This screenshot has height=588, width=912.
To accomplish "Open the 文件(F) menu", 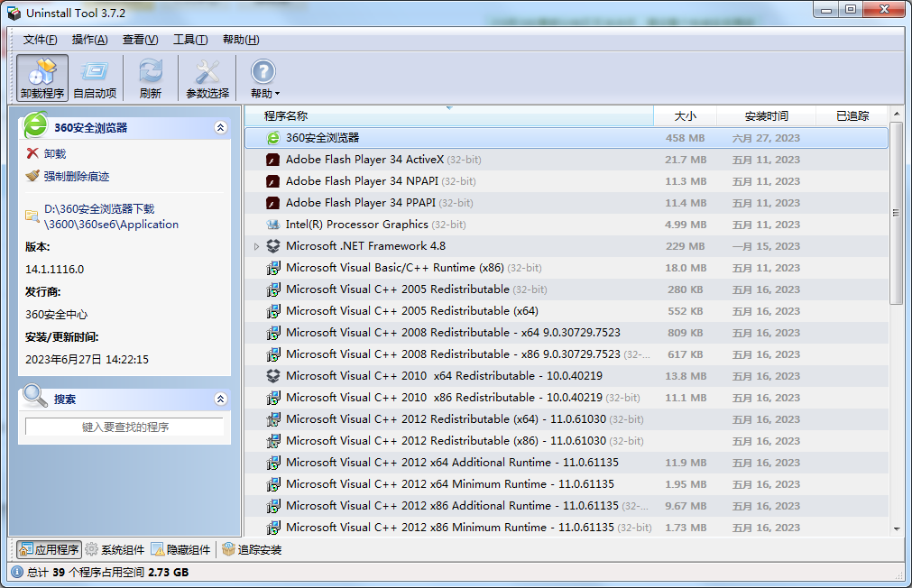I will click(40, 40).
